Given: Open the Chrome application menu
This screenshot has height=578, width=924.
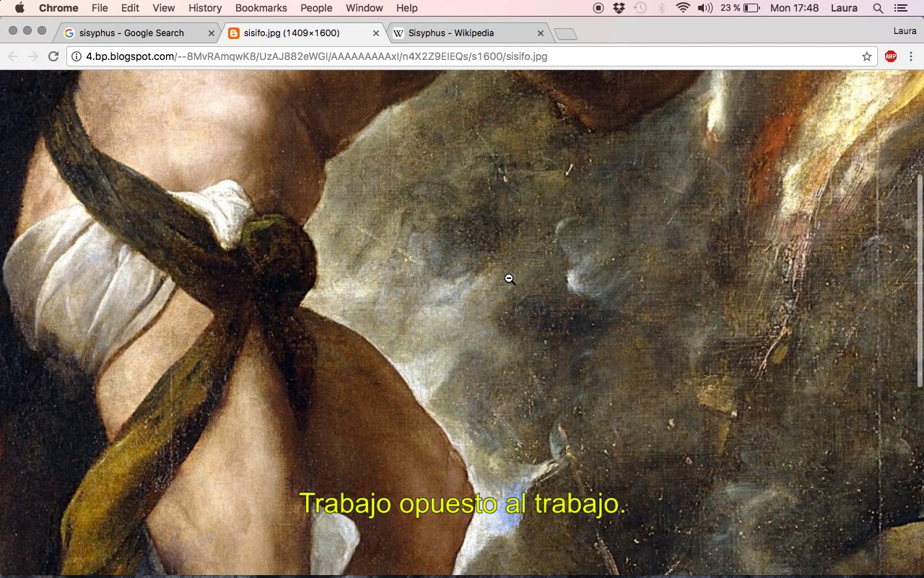Looking at the screenshot, I should [58, 8].
